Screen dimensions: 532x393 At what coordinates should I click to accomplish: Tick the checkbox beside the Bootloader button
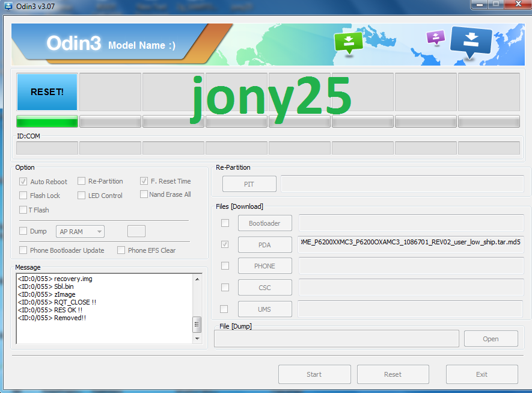225,223
